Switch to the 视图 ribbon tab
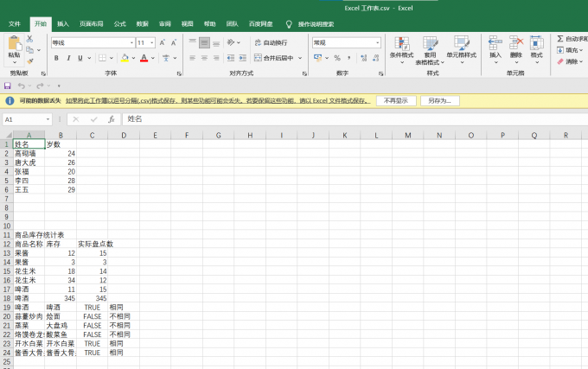 (187, 24)
